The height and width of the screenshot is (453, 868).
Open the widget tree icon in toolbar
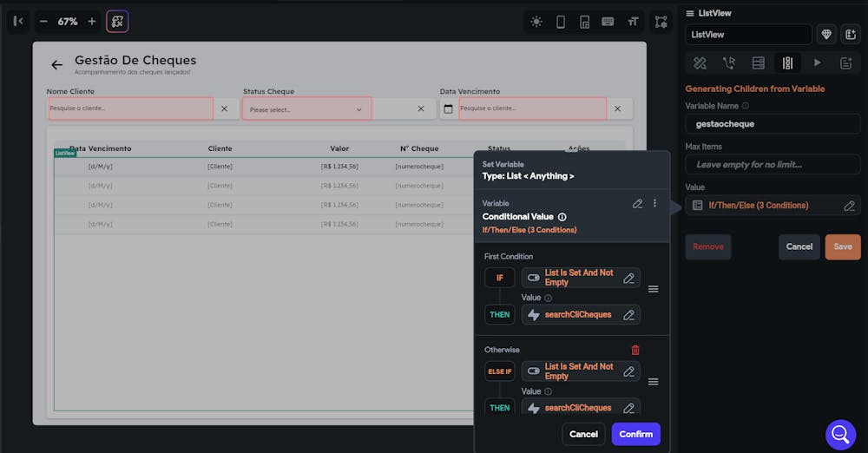point(661,22)
